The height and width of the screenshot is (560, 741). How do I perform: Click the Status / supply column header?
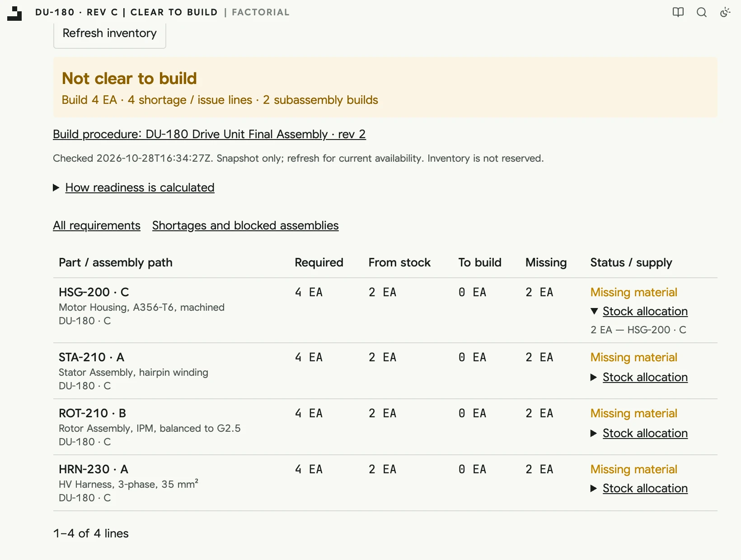[631, 262]
